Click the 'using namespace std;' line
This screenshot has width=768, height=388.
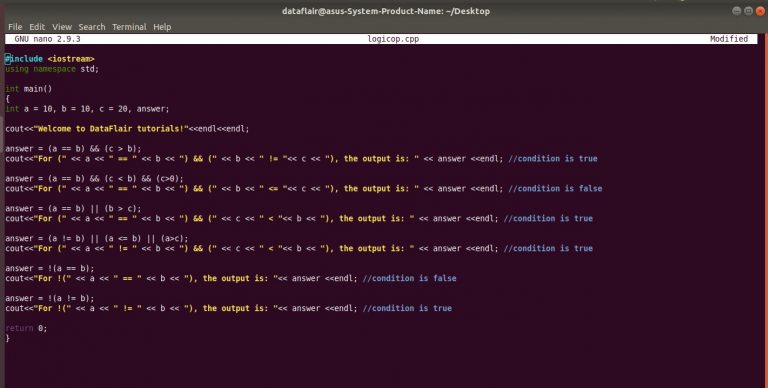click(52, 69)
